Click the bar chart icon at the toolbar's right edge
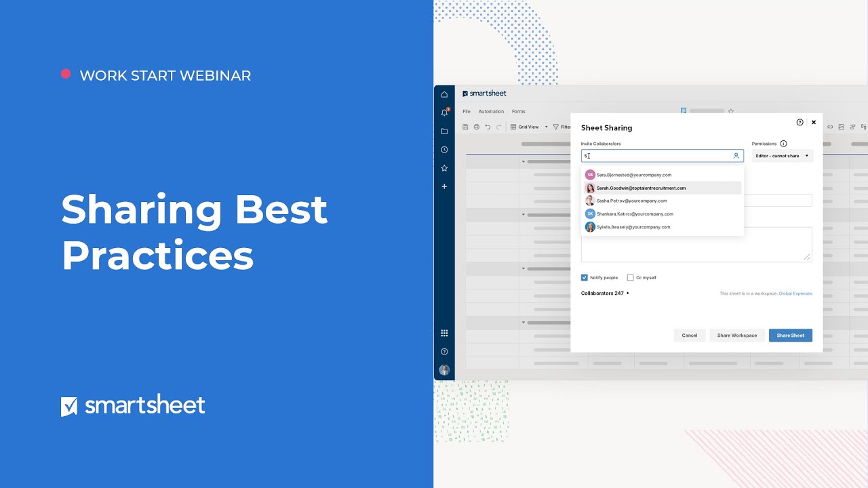Screen dimensions: 868x488 click(x=863, y=127)
